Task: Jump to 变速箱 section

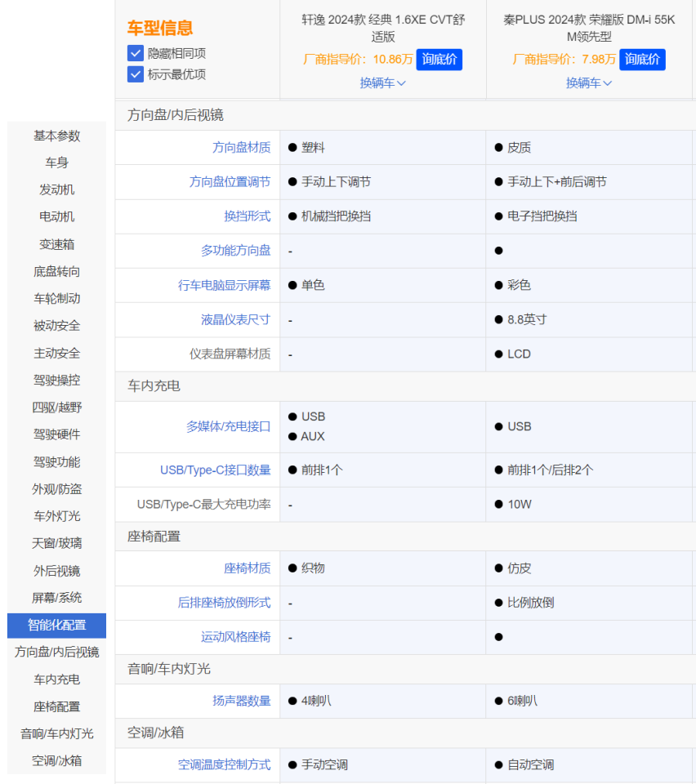Action: click(56, 244)
